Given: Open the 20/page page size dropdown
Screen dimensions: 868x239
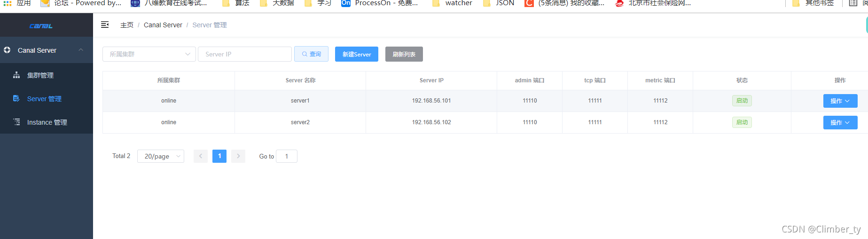Looking at the screenshot, I should 160,156.
